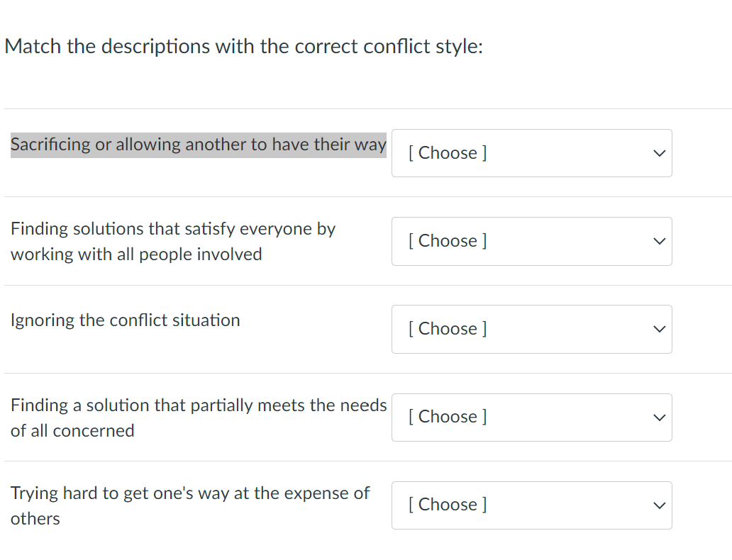Click '[ Choose ]' placeholder in the second dropdown

point(448,241)
